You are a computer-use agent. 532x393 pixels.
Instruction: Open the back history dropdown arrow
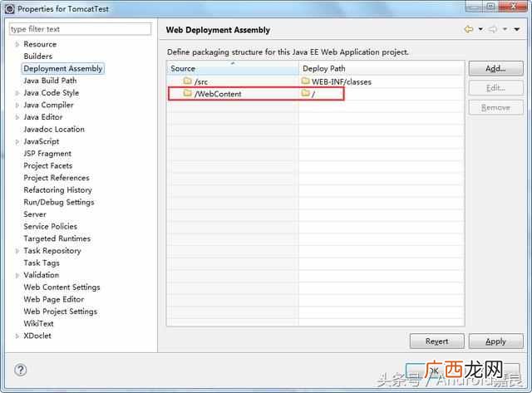coord(480,30)
